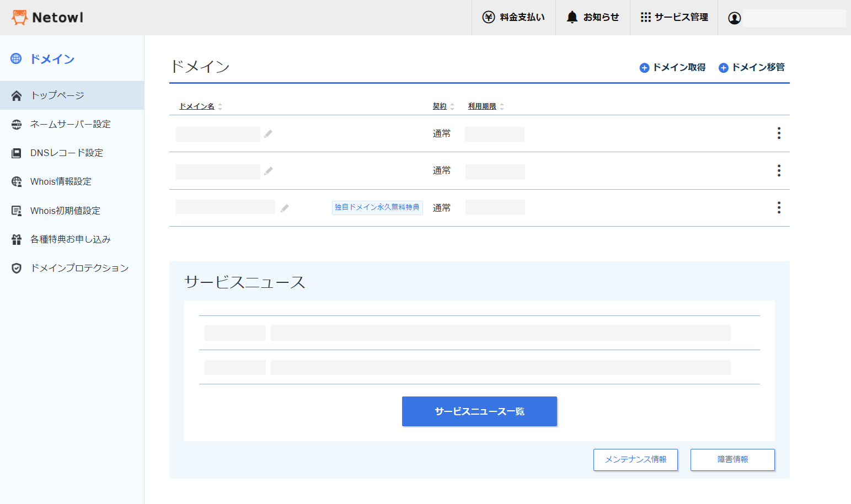The width and height of the screenshot is (851, 504).
Task: Click the shield icon for ドメインプロテクション
Action: coord(17,268)
